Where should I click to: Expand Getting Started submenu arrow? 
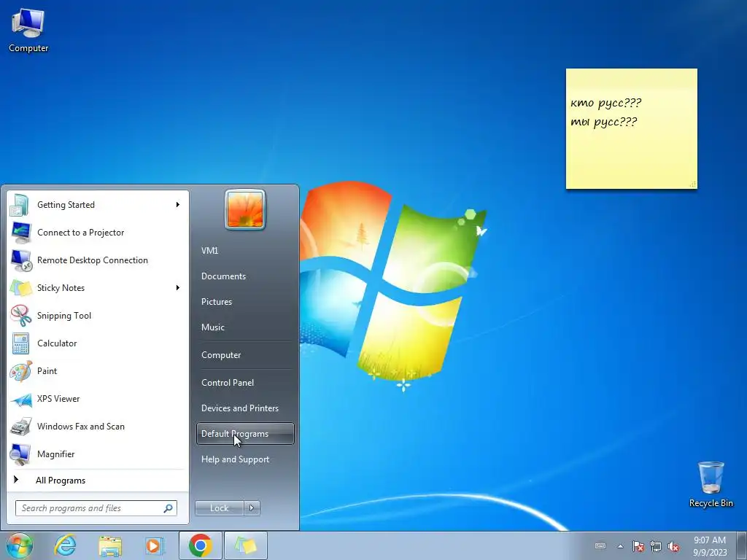click(178, 205)
